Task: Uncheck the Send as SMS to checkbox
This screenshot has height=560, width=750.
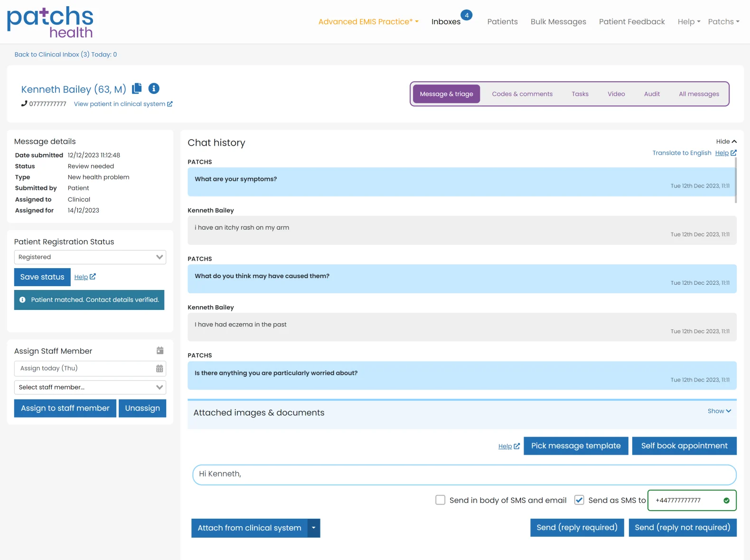Action: [579, 500]
